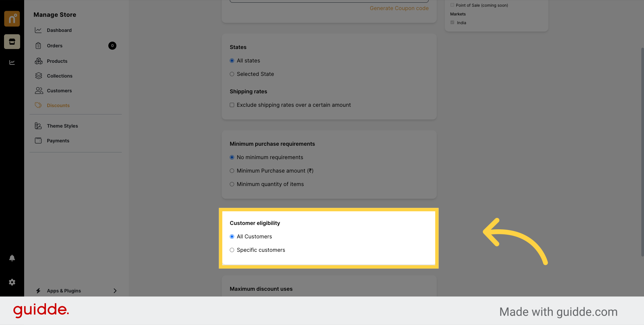Open the analytics chart icon in left rail
The image size is (644, 325).
(x=12, y=62)
